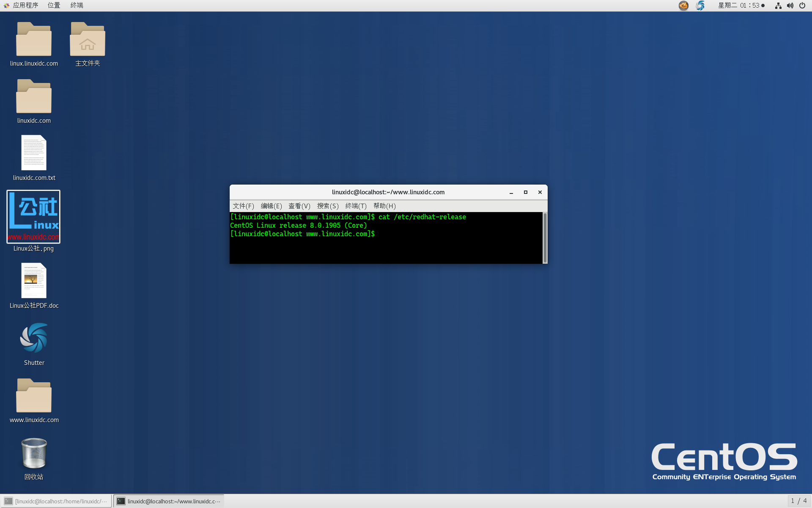Click the workspace switcher showing 1 / 4
This screenshot has height=508, width=812.
pyautogui.click(x=799, y=501)
